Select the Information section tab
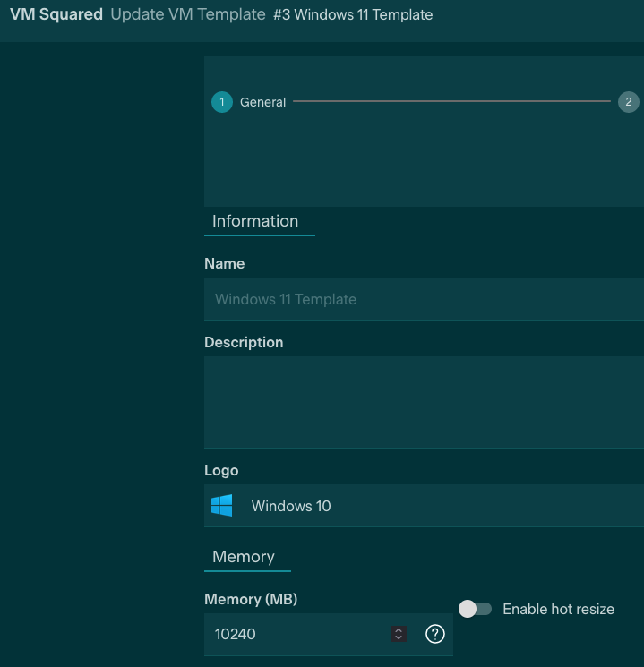Viewport: 644px width, 667px height. pos(255,221)
